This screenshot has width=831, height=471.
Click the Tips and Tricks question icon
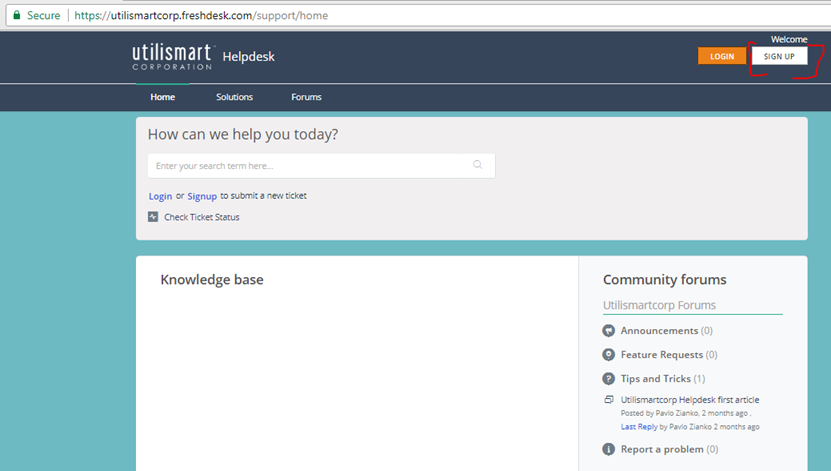608,379
